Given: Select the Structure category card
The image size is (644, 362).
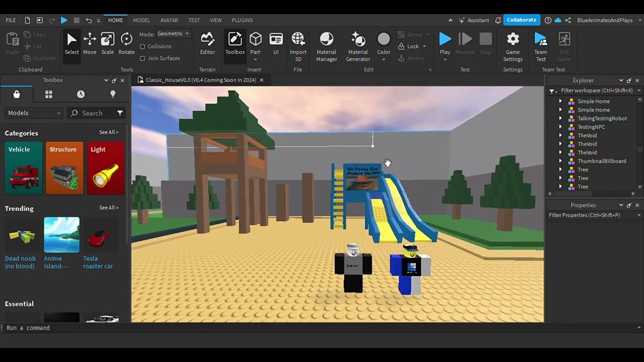Looking at the screenshot, I should coord(64,168).
